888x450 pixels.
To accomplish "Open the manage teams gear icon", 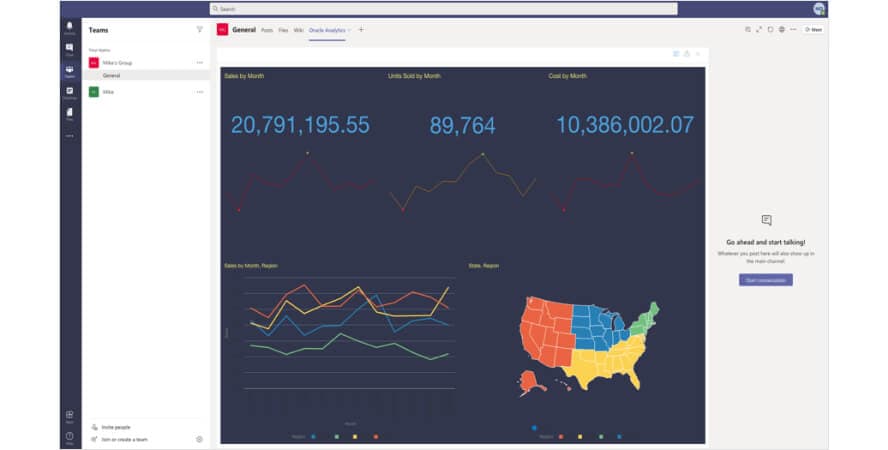I will point(199,439).
